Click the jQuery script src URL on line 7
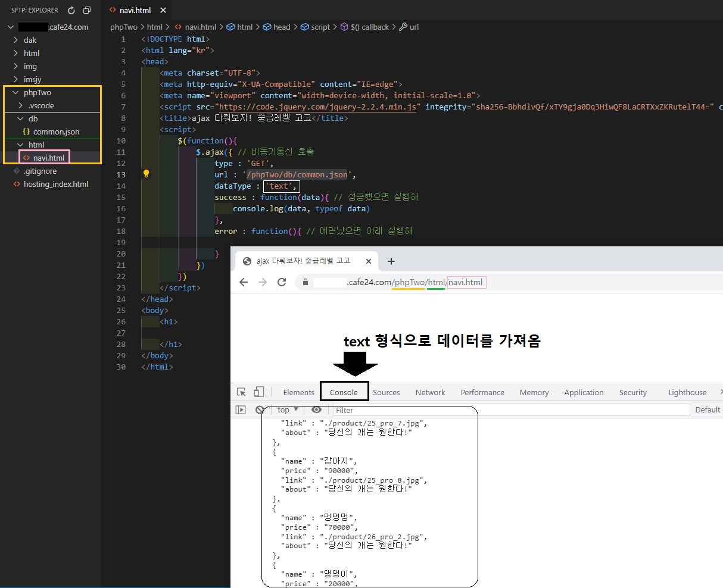This screenshot has height=588, width=723. click(x=318, y=107)
